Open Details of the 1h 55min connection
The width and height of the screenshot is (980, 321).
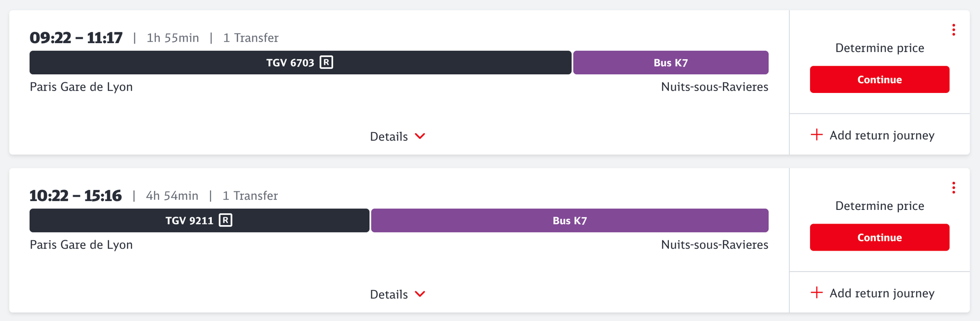[389, 137]
